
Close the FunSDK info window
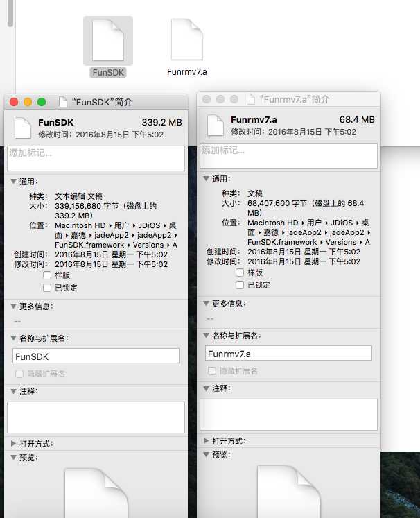click(x=14, y=102)
